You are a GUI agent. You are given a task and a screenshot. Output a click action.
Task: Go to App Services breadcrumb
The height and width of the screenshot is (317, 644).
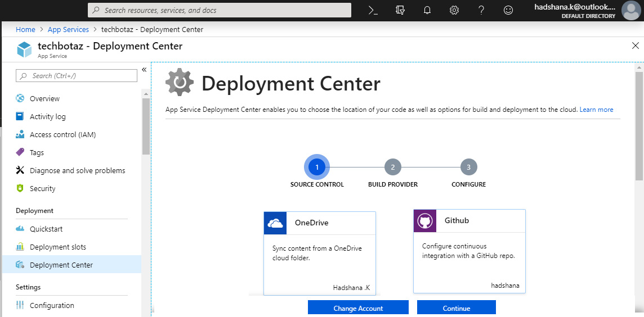click(68, 30)
